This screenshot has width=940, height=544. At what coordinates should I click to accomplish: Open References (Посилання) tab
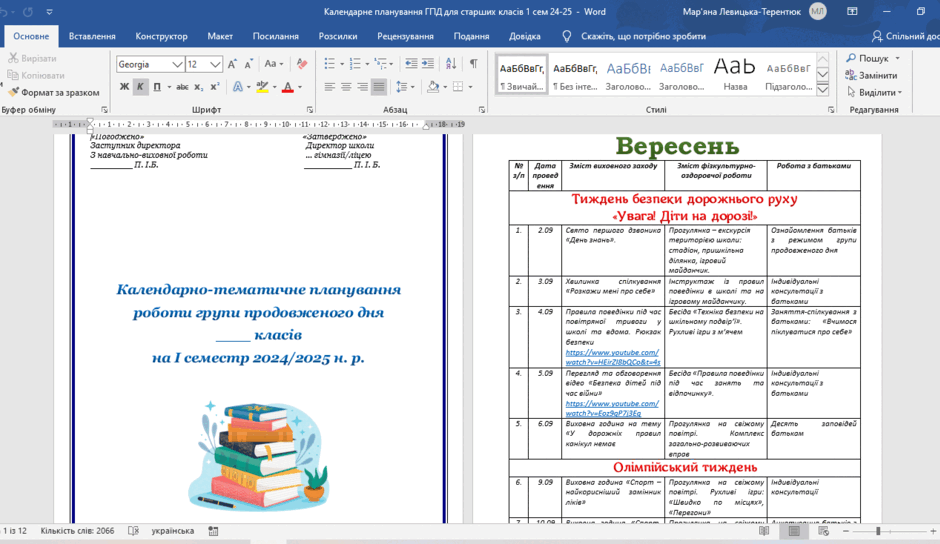coord(276,37)
